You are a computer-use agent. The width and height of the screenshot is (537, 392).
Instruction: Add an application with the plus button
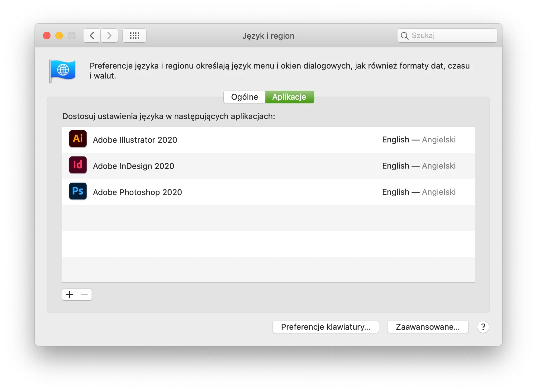pos(69,294)
